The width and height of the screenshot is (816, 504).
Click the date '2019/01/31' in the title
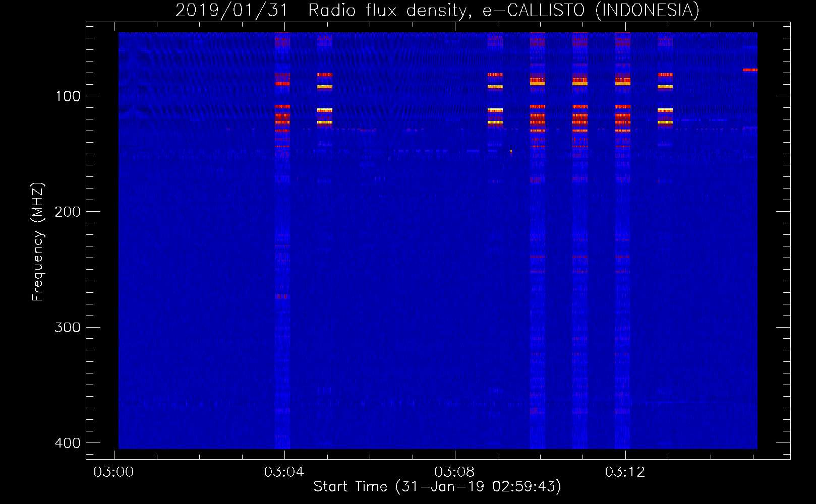(231, 11)
